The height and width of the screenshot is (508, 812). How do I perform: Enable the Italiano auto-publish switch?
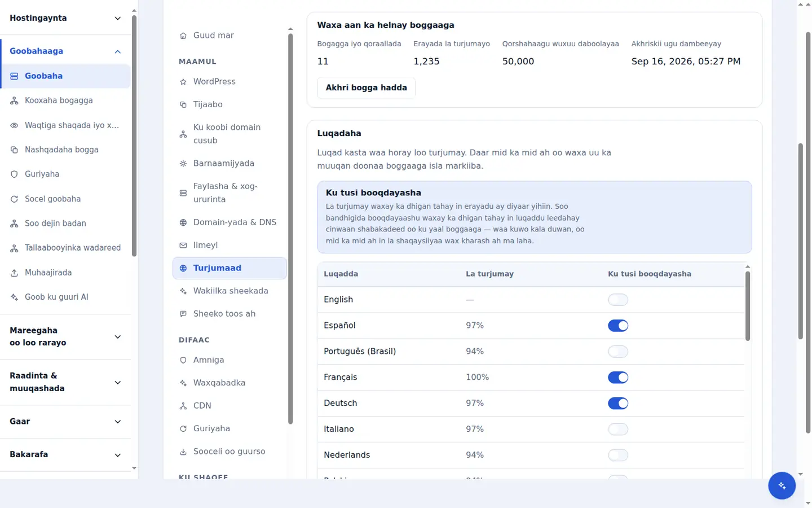[618, 430]
